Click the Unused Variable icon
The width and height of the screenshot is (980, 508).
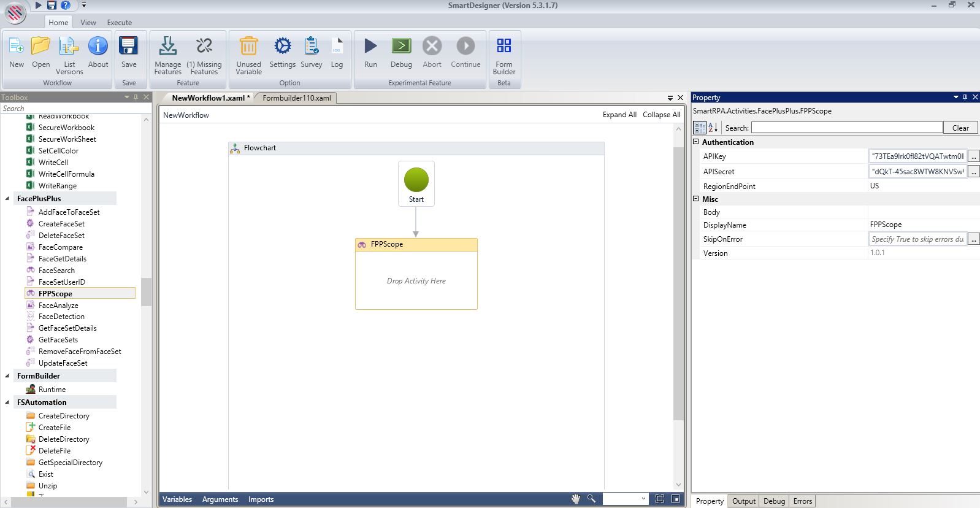pos(248,47)
